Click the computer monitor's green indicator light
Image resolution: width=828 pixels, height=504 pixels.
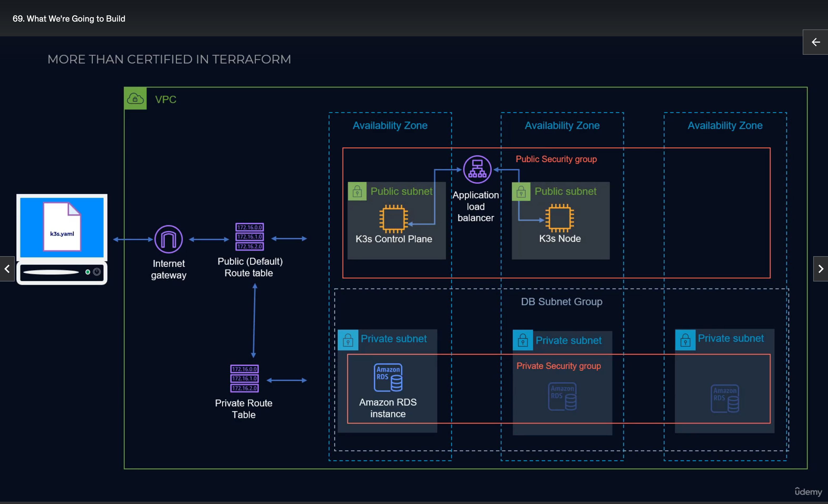point(88,272)
